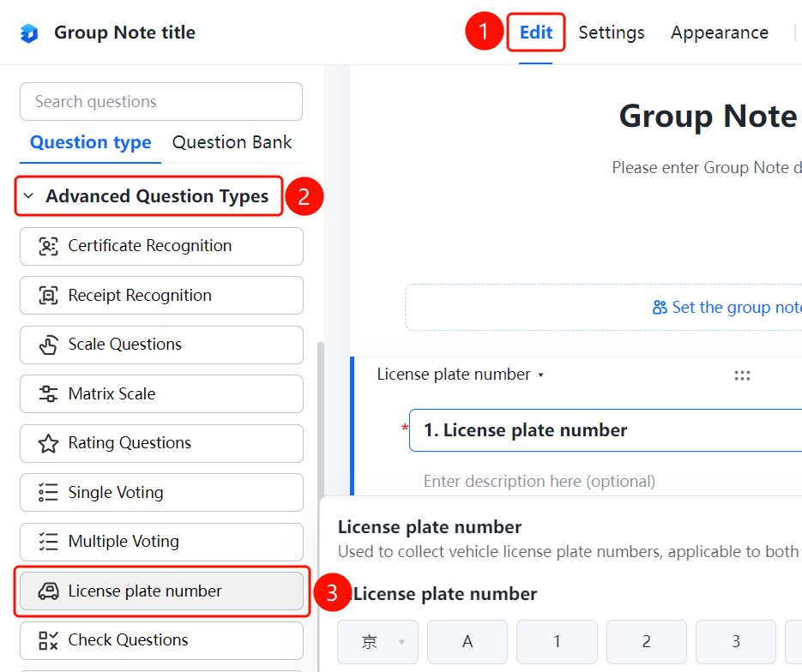This screenshot has width=802, height=672.
Task: Add a License plate number question
Action: [x=161, y=591]
